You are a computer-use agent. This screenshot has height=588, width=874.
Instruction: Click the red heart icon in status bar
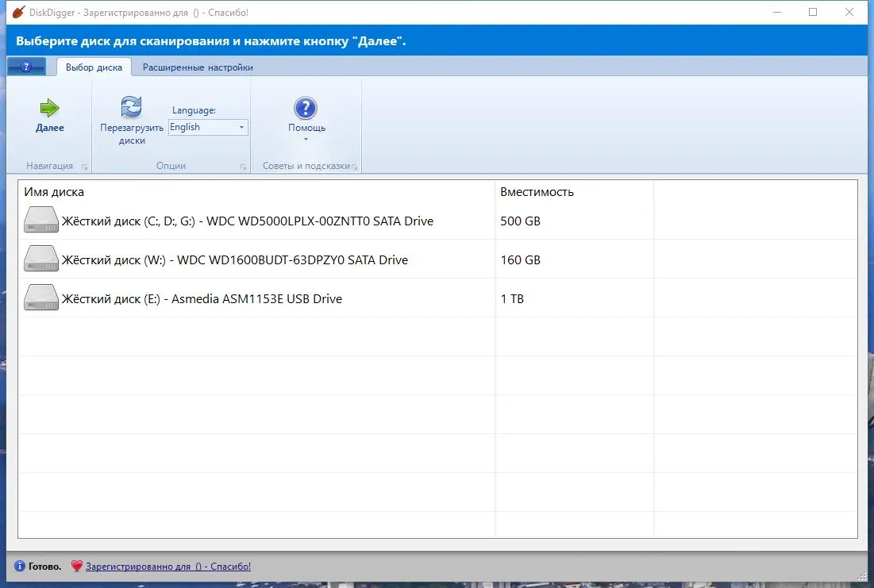coord(77,567)
